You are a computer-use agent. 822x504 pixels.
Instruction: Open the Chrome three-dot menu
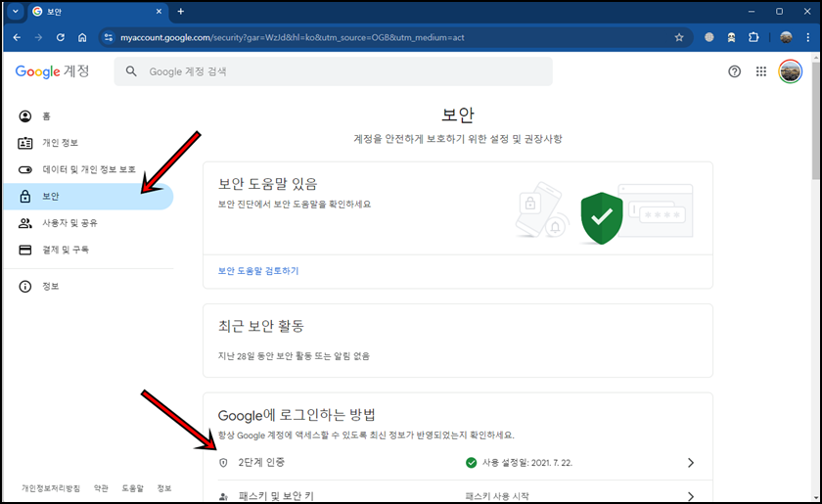coord(808,38)
